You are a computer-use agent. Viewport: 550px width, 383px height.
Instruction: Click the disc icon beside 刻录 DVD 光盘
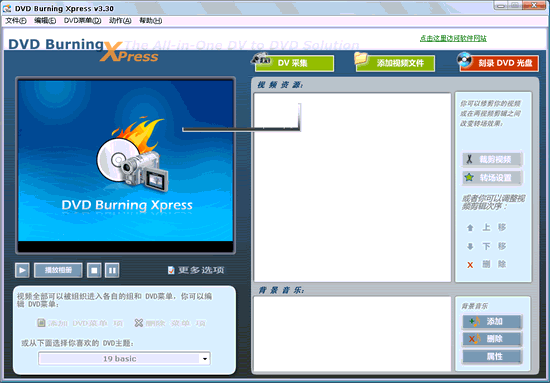[x=464, y=60]
